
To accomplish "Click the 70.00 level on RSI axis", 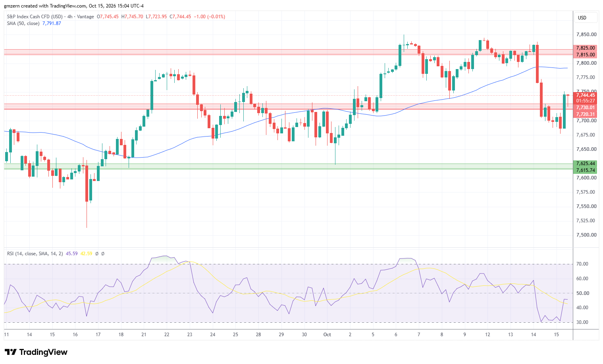I will point(583,264).
